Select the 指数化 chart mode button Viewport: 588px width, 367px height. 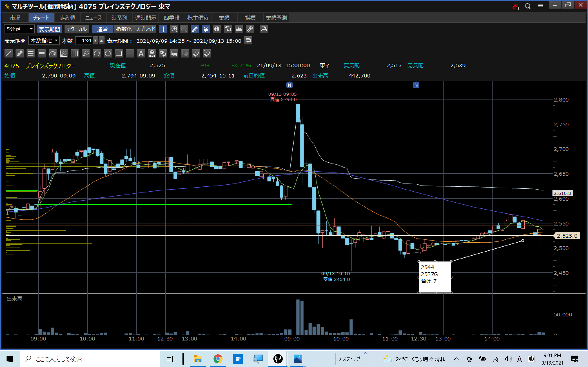124,29
